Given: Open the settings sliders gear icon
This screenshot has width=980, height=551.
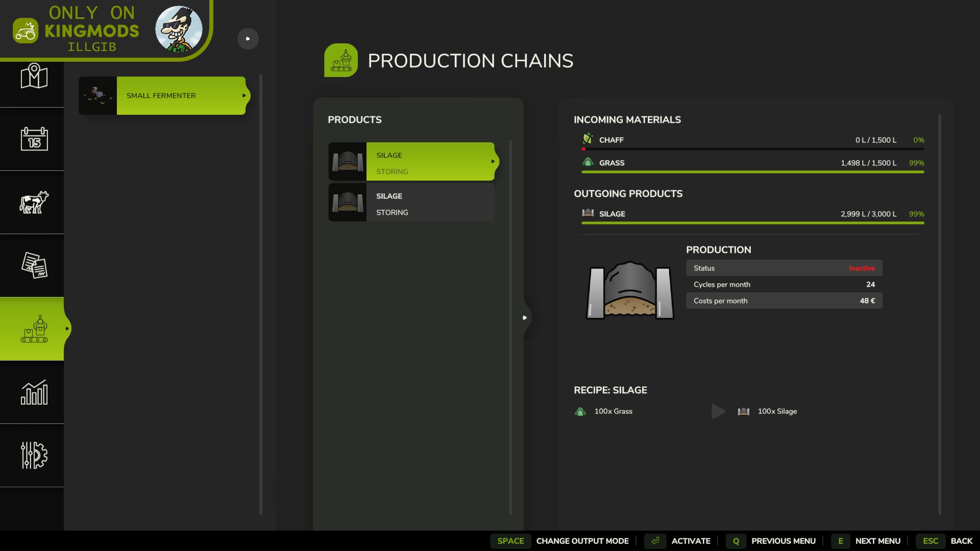Looking at the screenshot, I should coord(34,455).
